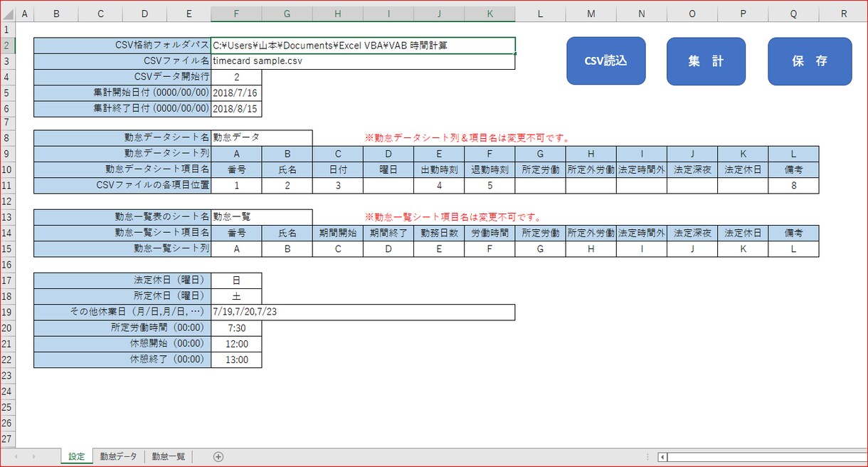Open the 勤怠データ sheet tab
Viewport: 868px width, 467px height.
click(x=119, y=456)
